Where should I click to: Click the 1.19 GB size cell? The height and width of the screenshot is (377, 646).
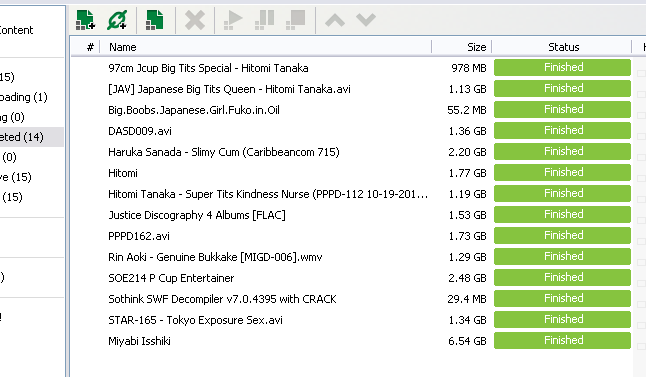click(x=467, y=194)
